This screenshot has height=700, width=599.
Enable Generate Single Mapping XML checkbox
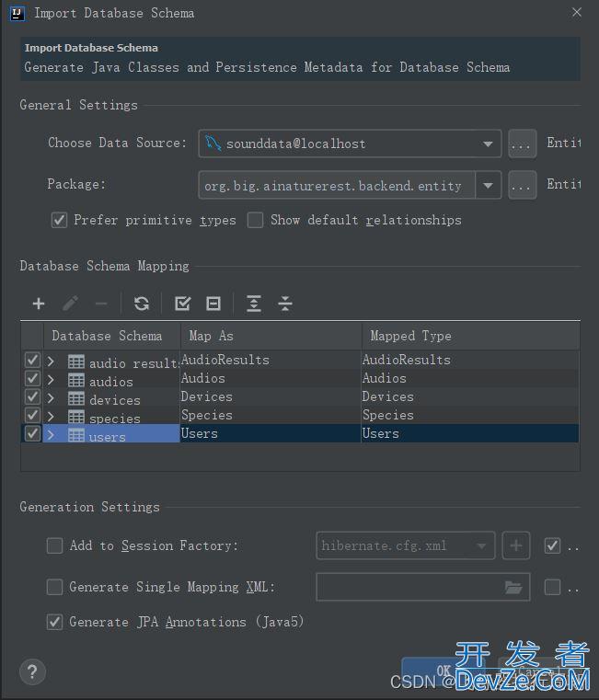coord(54,587)
